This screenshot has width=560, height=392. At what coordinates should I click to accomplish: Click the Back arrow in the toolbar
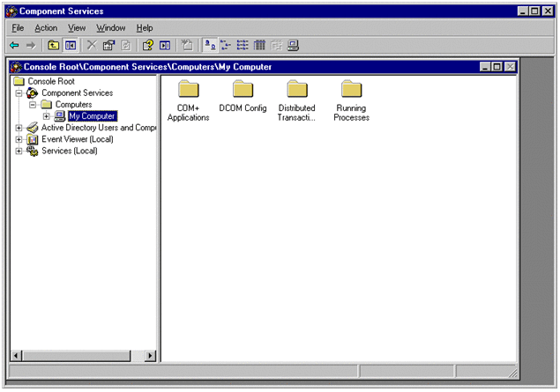tap(14, 45)
